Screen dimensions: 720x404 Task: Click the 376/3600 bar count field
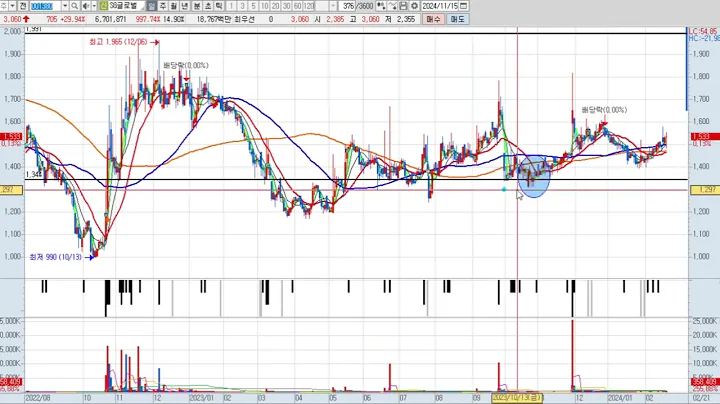(x=357, y=6)
